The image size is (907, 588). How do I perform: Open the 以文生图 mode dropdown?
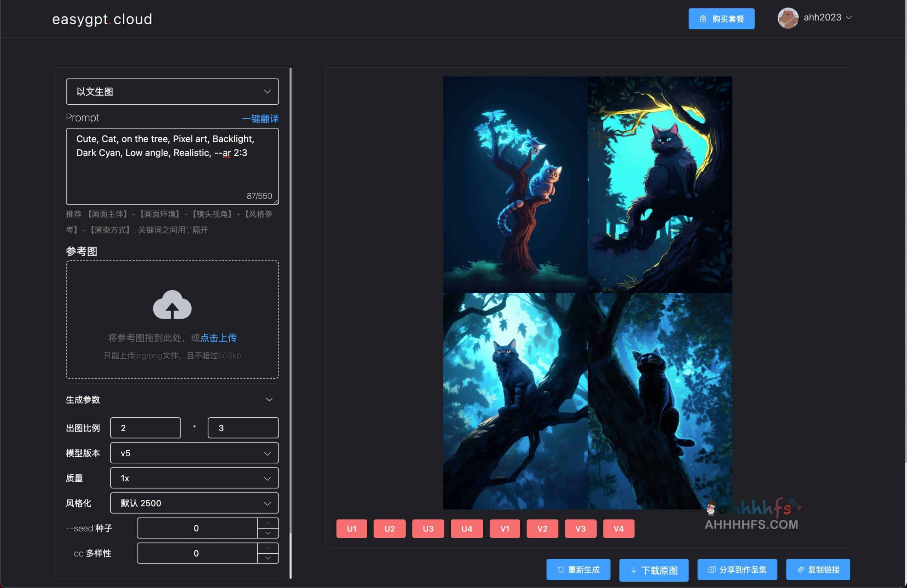coord(172,91)
